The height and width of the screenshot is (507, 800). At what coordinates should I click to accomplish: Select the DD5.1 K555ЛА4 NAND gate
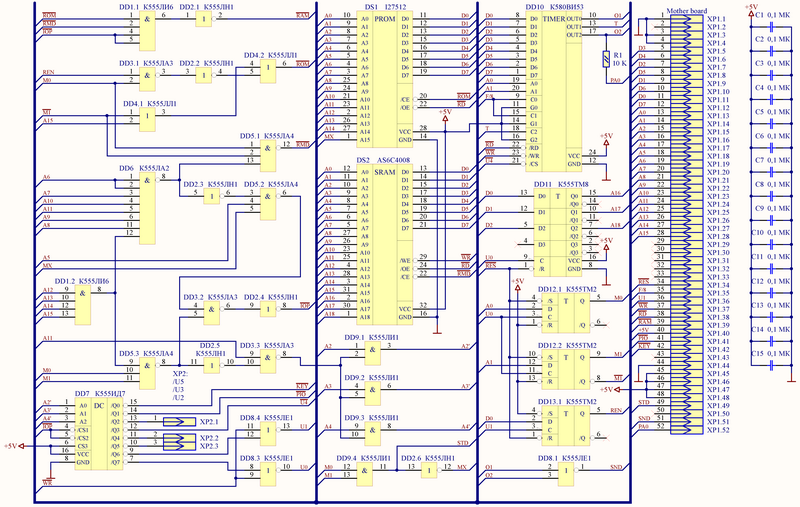268,150
